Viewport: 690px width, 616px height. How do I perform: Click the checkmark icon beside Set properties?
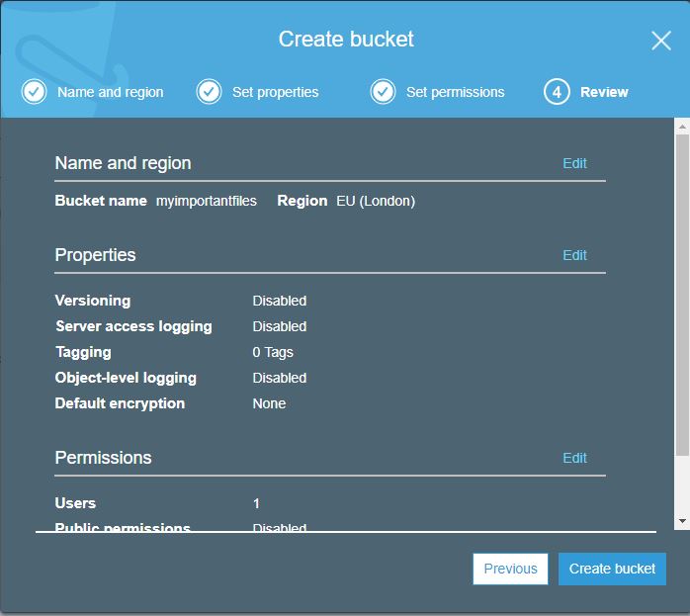pos(209,92)
